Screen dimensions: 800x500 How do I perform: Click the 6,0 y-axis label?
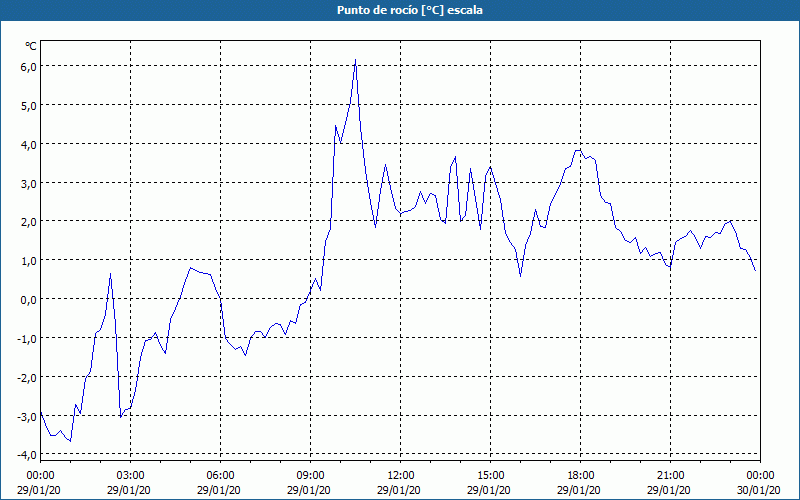[29, 67]
